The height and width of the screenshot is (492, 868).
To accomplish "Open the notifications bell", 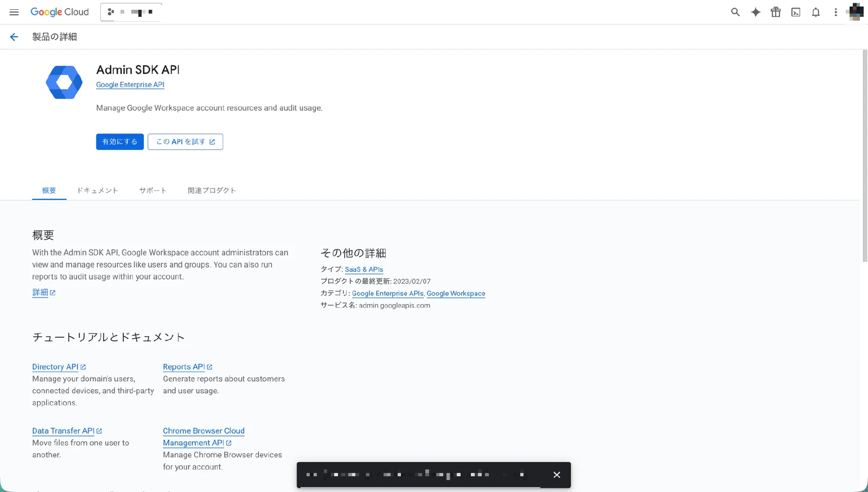I will point(816,12).
